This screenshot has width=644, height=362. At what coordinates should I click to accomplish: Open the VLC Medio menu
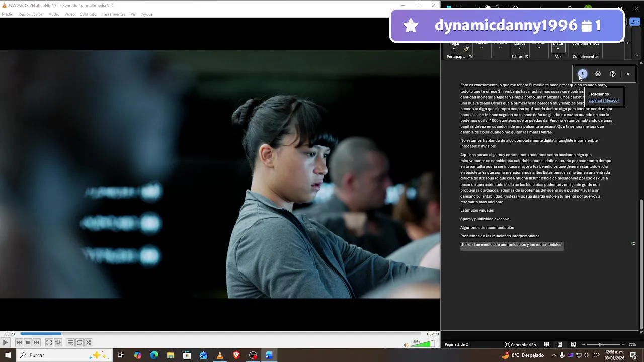[7, 14]
